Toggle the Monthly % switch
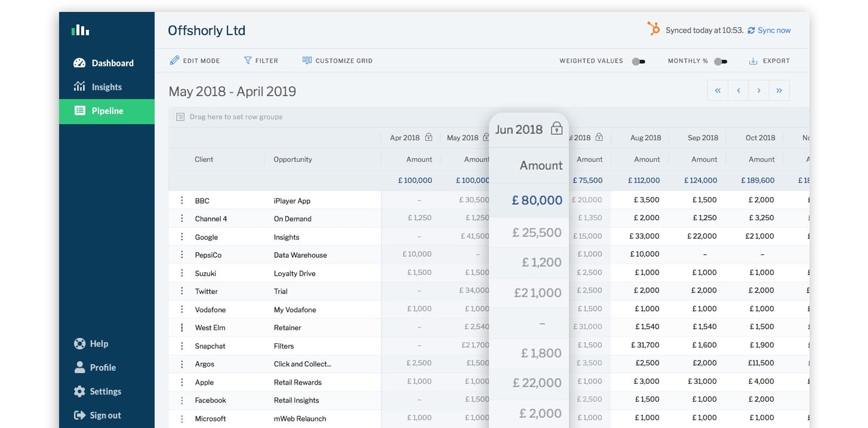 (721, 61)
